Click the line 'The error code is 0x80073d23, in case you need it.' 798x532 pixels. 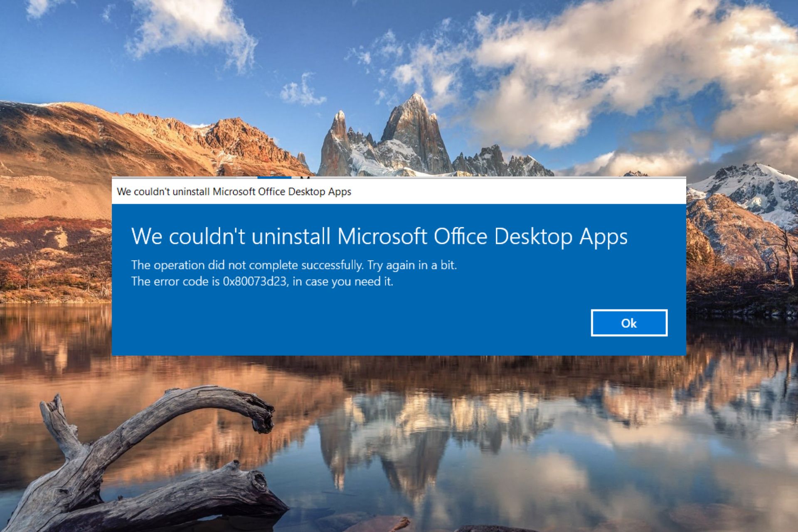pyautogui.click(x=262, y=282)
